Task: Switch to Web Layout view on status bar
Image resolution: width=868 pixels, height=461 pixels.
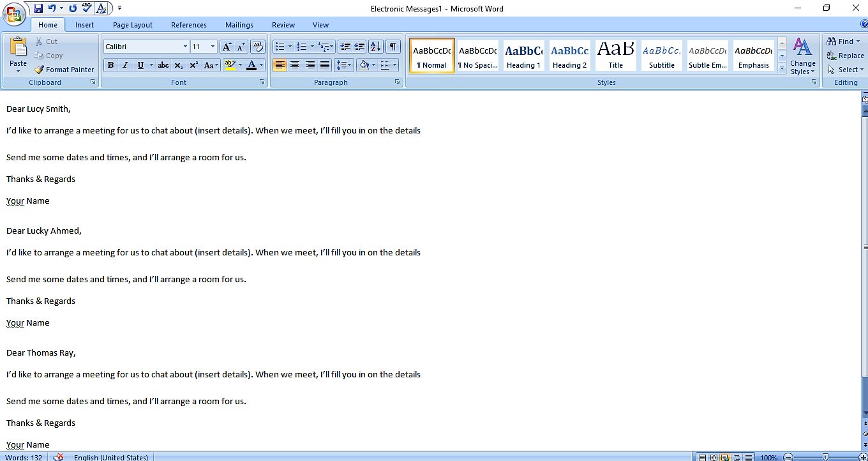Action: tap(724, 457)
